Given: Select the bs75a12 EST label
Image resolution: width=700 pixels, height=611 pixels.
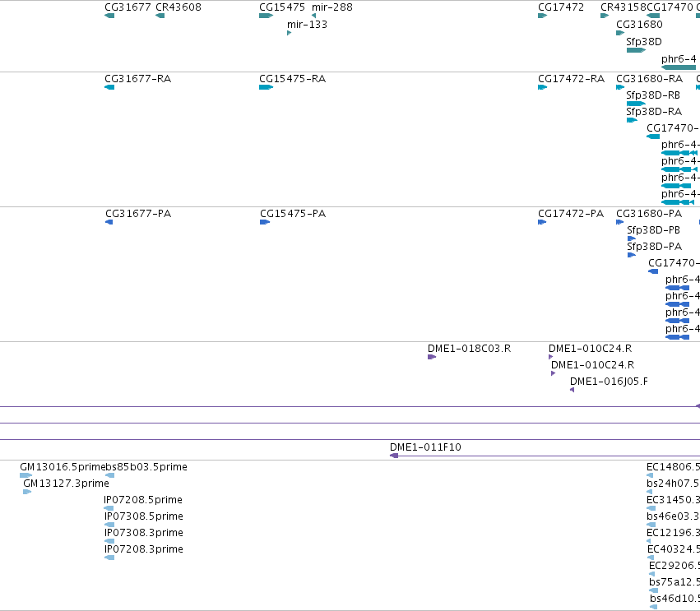Looking at the screenshot, I should 675,582.
